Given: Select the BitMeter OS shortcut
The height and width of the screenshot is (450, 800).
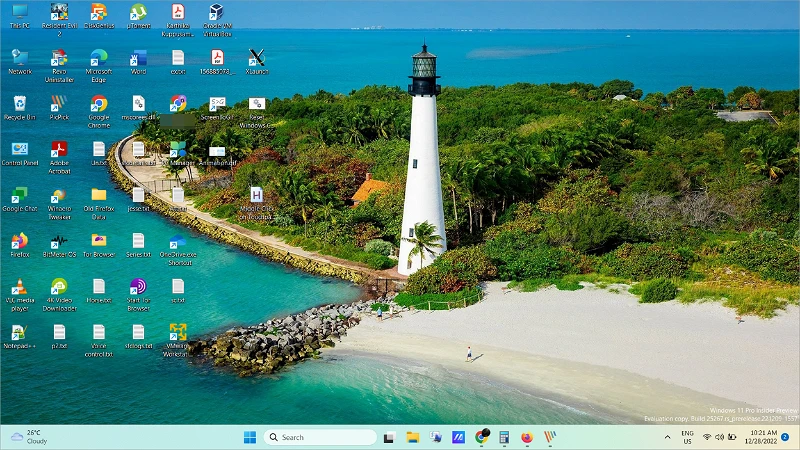Looking at the screenshot, I should (x=59, y=245).
